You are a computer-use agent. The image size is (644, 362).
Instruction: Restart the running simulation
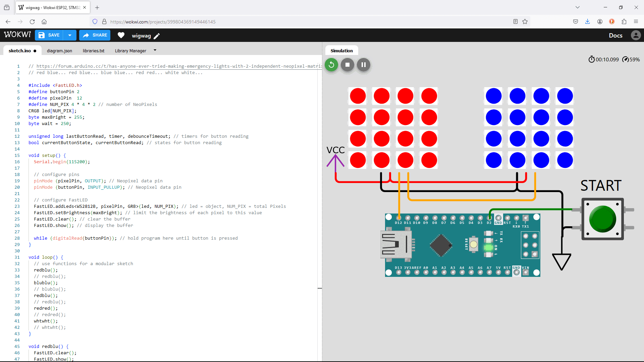pos(331,65)
